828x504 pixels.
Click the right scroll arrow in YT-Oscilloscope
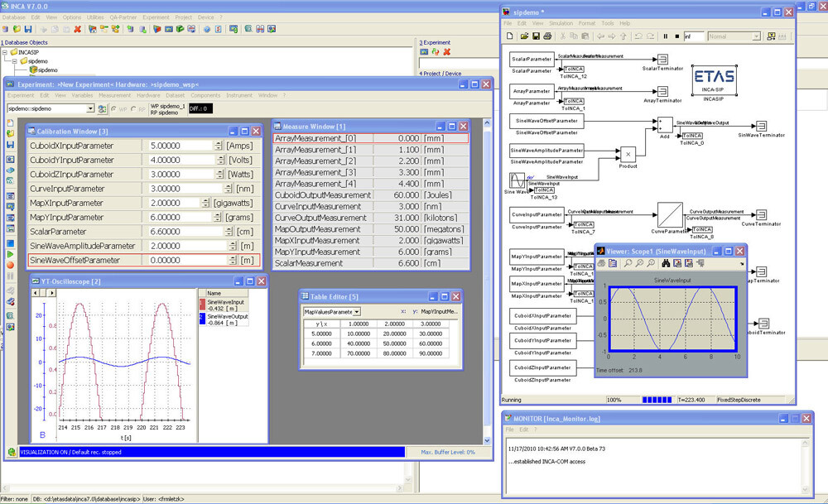coord(51,293)
